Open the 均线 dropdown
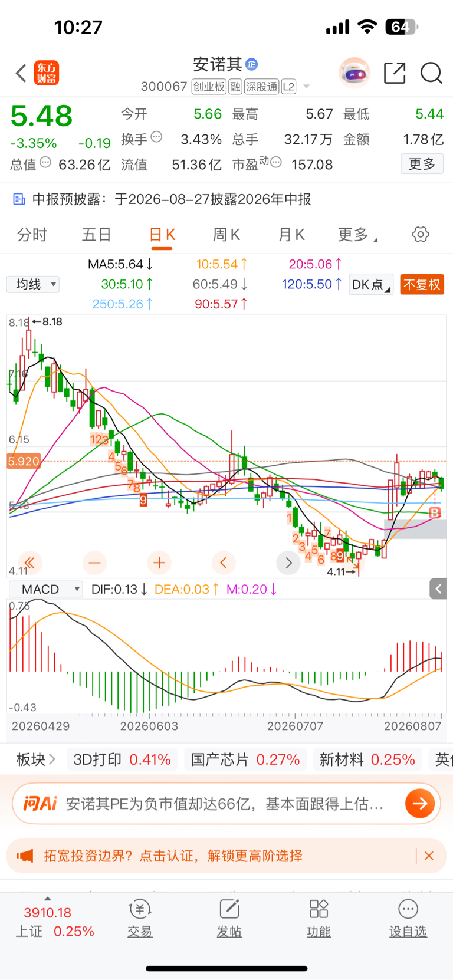This screenshot has width=453, height=980. point(33,284)
